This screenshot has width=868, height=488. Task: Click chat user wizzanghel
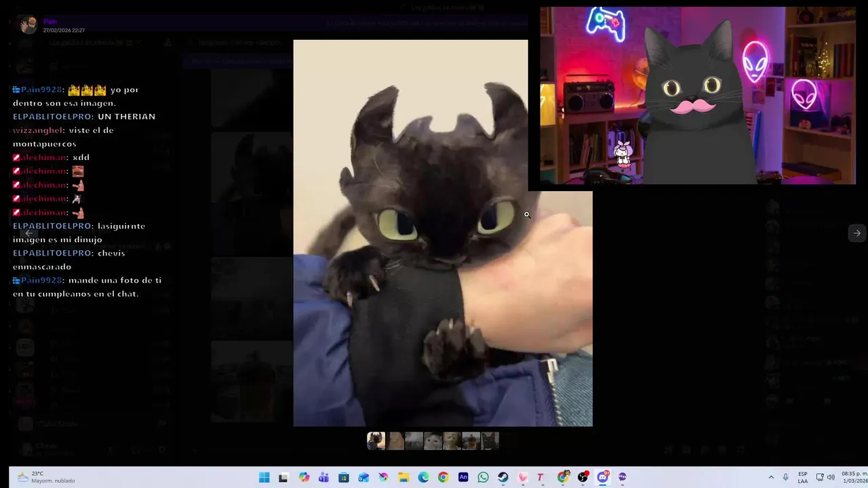click(x=39, y=130)
